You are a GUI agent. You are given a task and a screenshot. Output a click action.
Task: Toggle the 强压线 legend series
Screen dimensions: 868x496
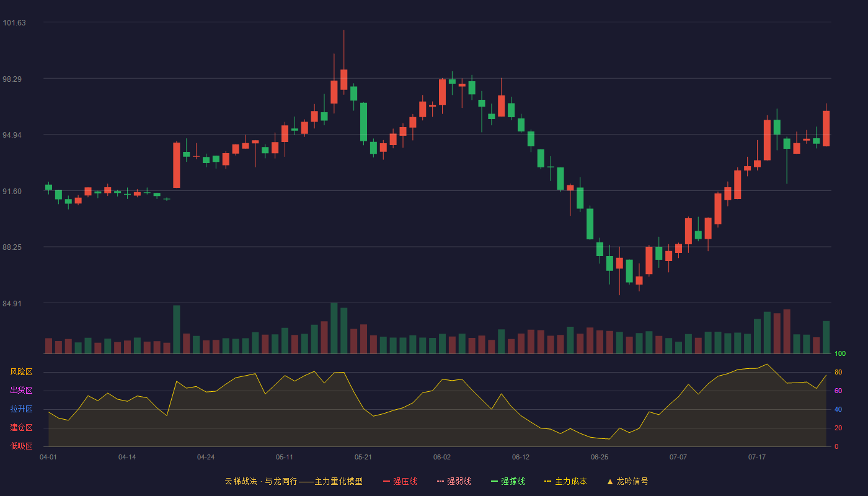point(400,481)
